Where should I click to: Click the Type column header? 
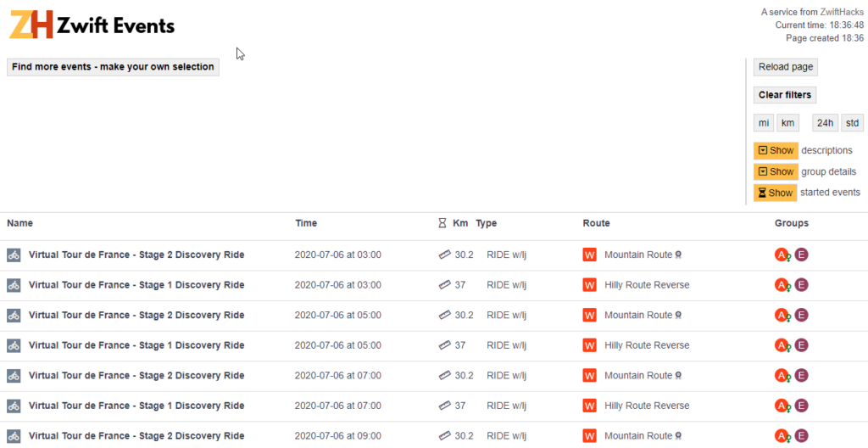click(x=486, y=223)
